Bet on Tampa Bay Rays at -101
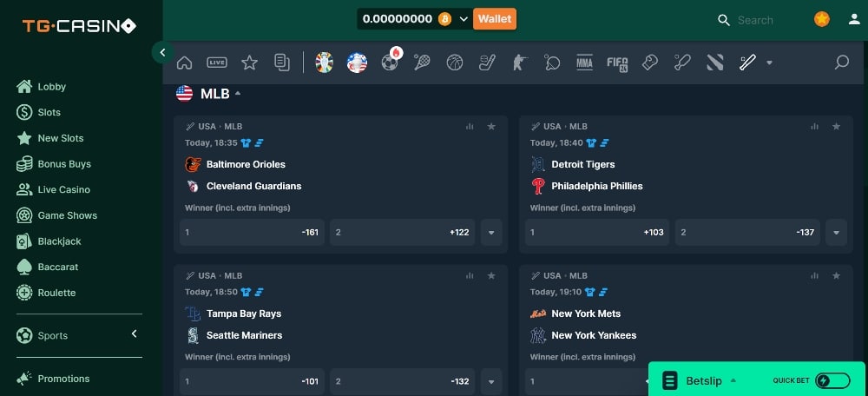The height and width of the screenshot is (396, 868). (252, 381)
